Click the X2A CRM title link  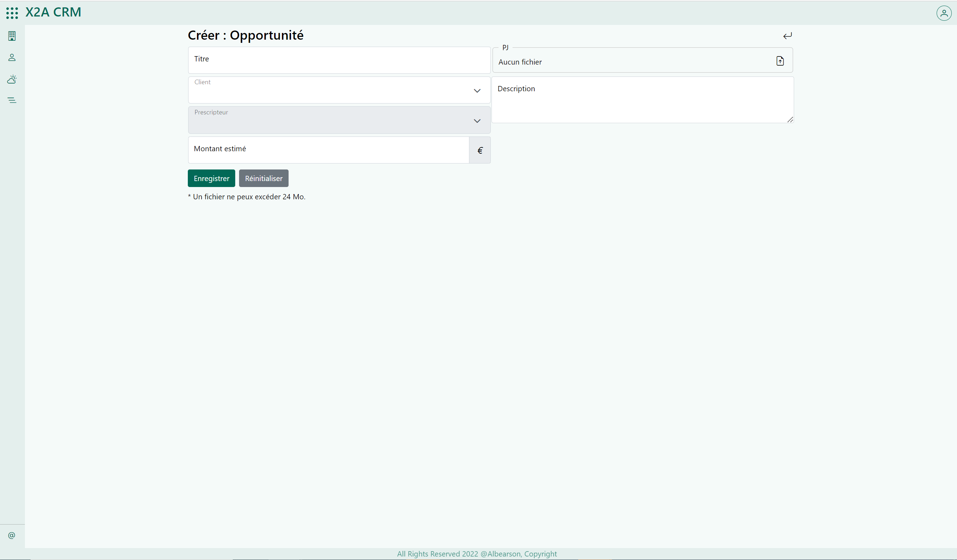[53, 12]
